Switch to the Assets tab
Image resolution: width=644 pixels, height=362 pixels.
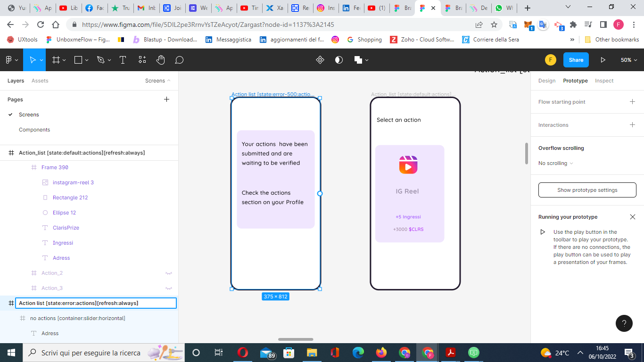pos(40,81)
